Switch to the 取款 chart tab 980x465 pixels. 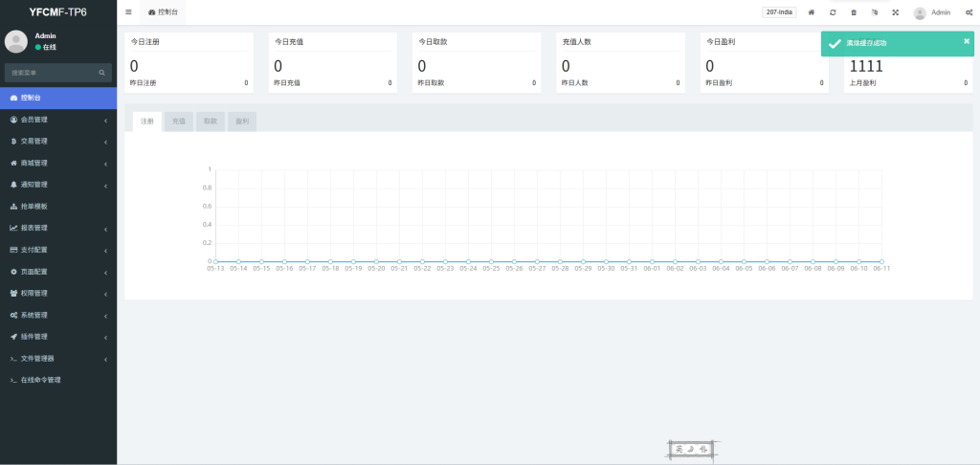pyautogui.click(x=211, y=122)
